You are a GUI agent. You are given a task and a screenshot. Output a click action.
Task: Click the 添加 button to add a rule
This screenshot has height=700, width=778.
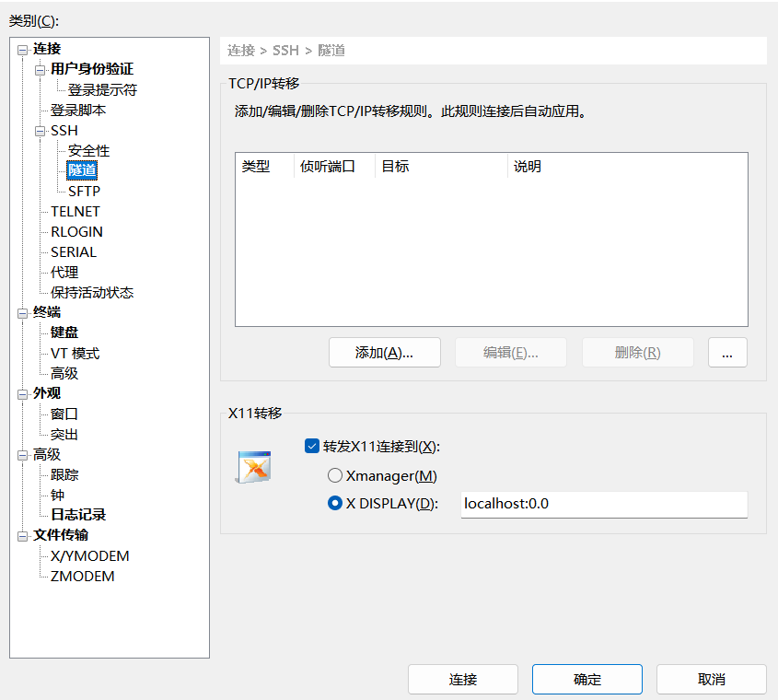point(384,352)
